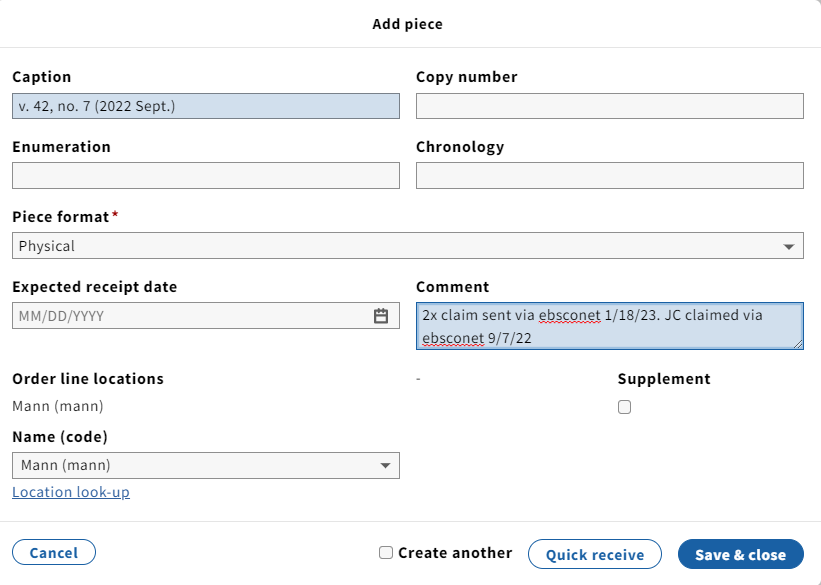Click the Comment textarea resize handle
Screen dimensions: 821x585
(797, 344)
